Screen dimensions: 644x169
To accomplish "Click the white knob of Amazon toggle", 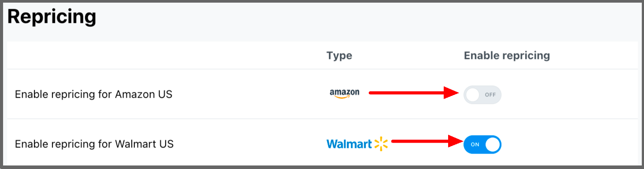I will click(x=473, y=95).
